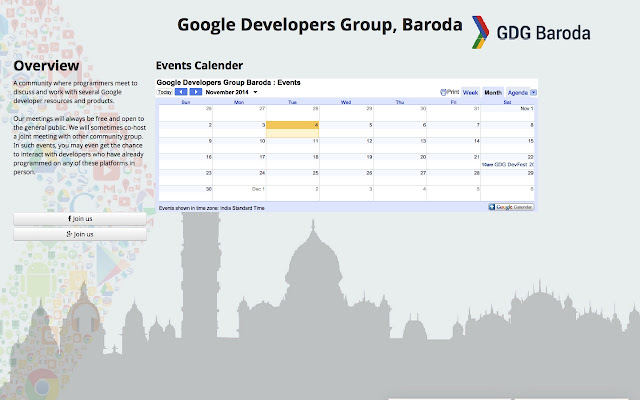Click the Sat column header
Screen dimensions: 640x400
pyautogui.click(x=507, y=102)
